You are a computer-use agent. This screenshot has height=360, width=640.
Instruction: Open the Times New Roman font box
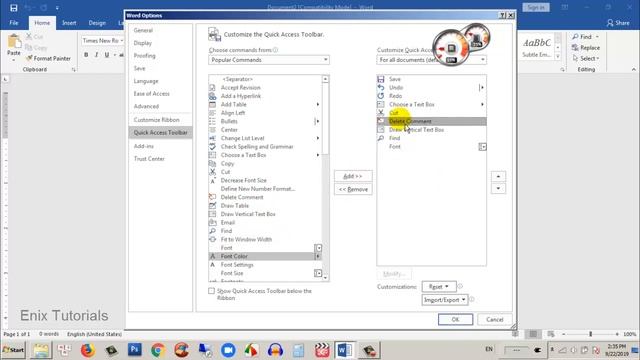pos(102,41)
